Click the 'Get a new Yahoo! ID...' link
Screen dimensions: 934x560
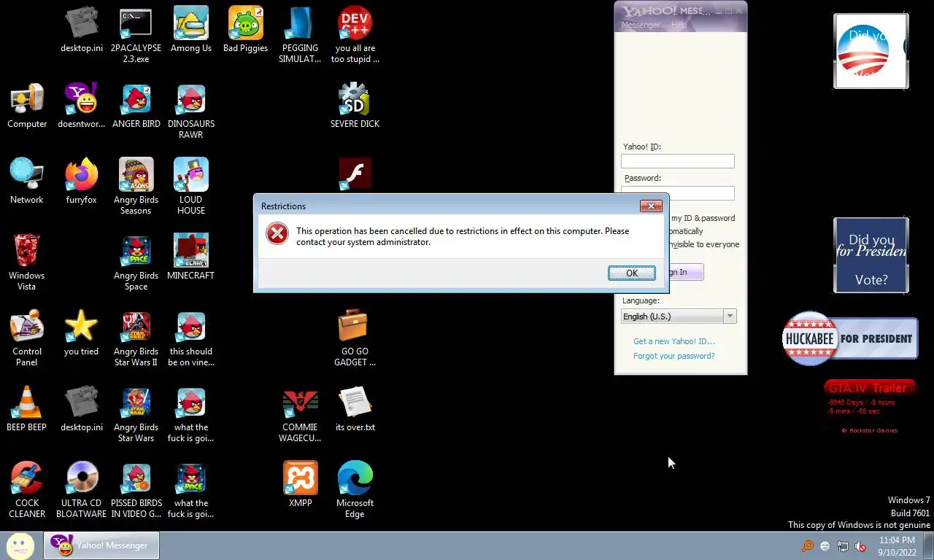pyautogui.click(x=674, y=341)
